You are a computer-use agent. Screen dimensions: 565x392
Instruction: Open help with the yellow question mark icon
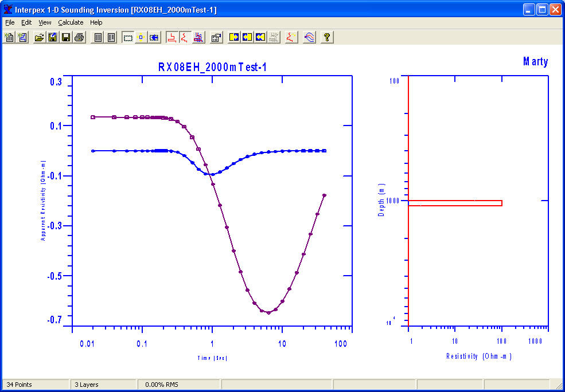[327, 37]
